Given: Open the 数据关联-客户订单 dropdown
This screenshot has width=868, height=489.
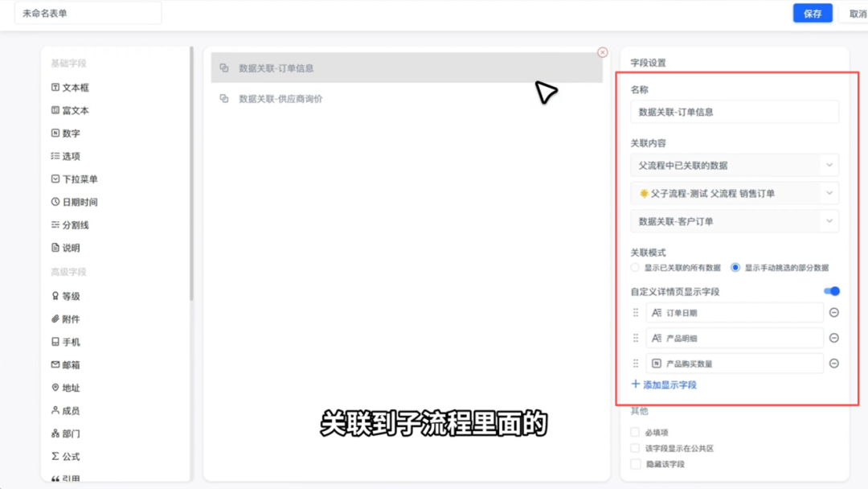Looking at the screenshot, I should (735, 221).
